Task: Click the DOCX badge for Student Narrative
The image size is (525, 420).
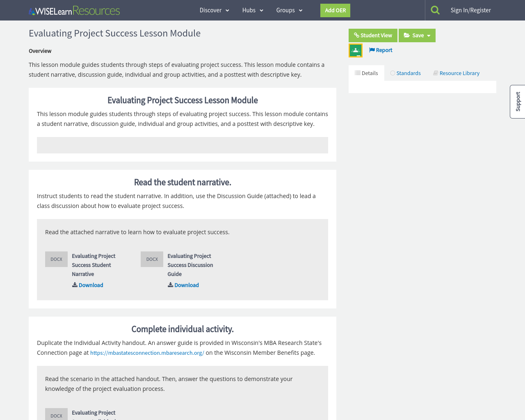Action: pos(56,259)
